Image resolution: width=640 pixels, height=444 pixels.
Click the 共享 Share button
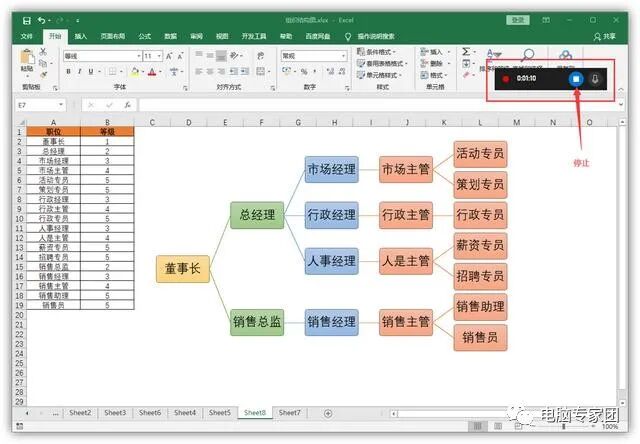605,36
